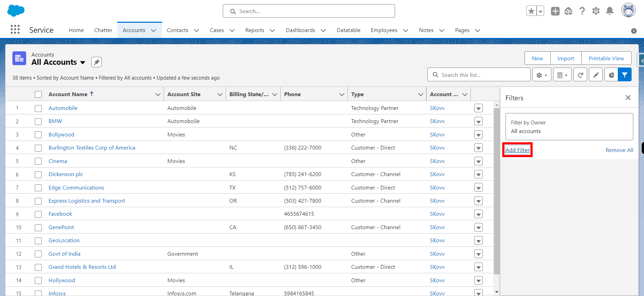Check the Dickenson plc row checkbox
Screen dimensions: 644x296
click(38, 174)
